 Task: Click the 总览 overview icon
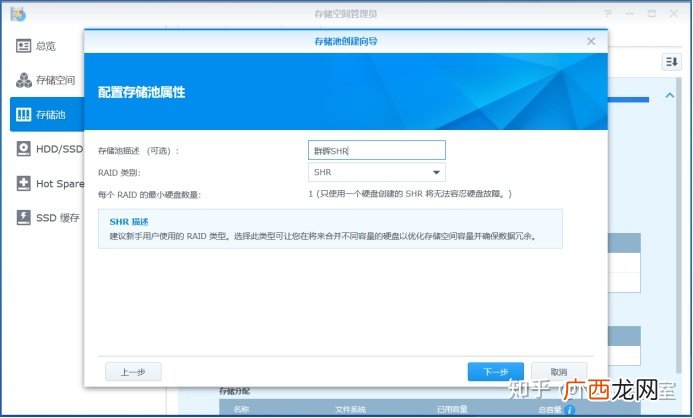point(23,46)
